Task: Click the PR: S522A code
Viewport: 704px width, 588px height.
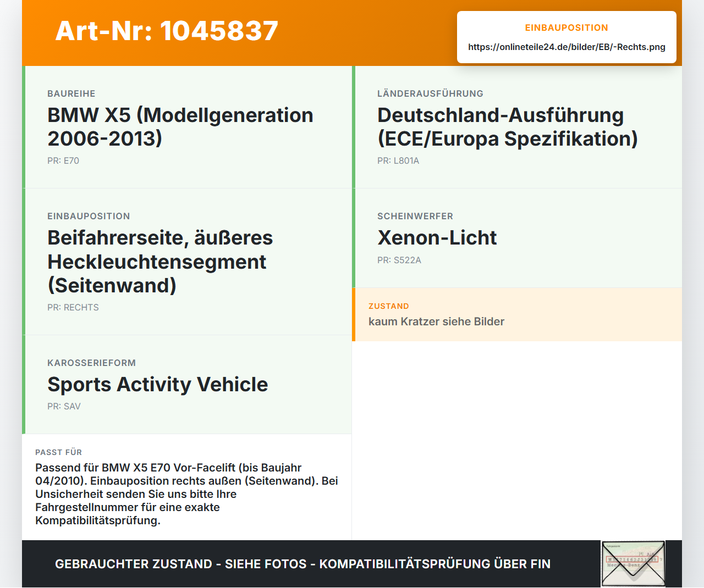Action: click(399, 260)
